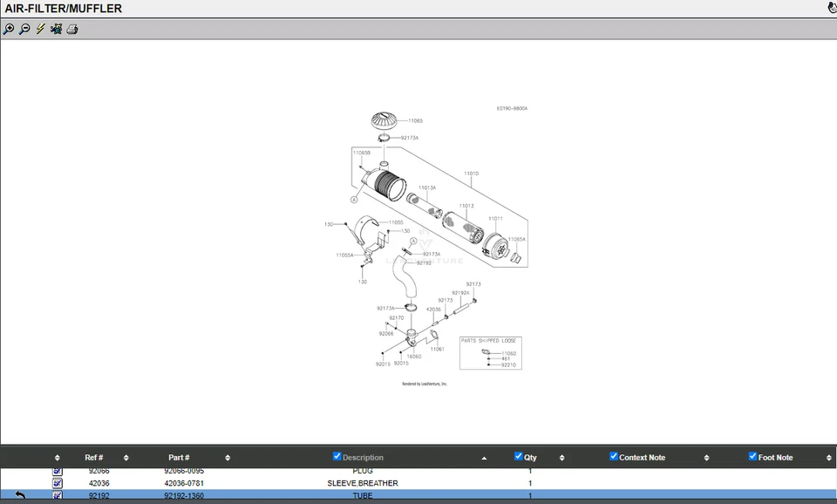The image size is (837, 504).
Task: Click part label 16060 on the diagram
Action: click(x=413, y=357)
